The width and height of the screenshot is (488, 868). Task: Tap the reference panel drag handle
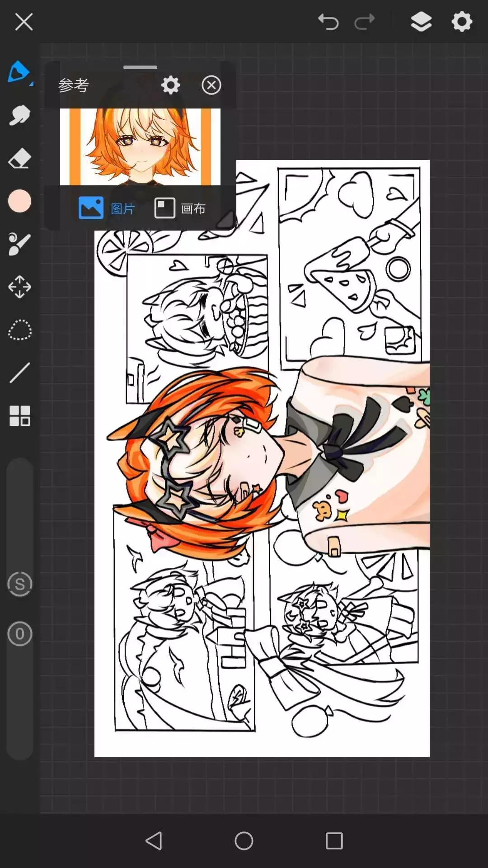140,67
